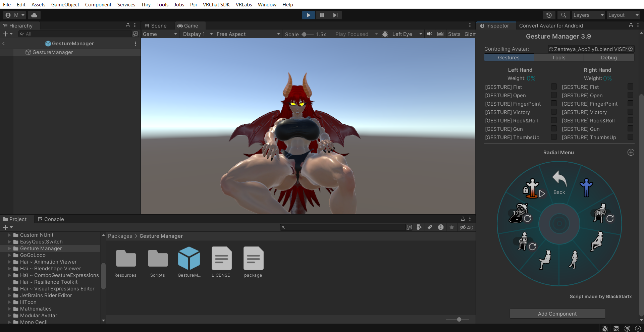Open the GestureManager scene options menu
The height and width of the screenshot is (332, 644).
coord(136,44)
